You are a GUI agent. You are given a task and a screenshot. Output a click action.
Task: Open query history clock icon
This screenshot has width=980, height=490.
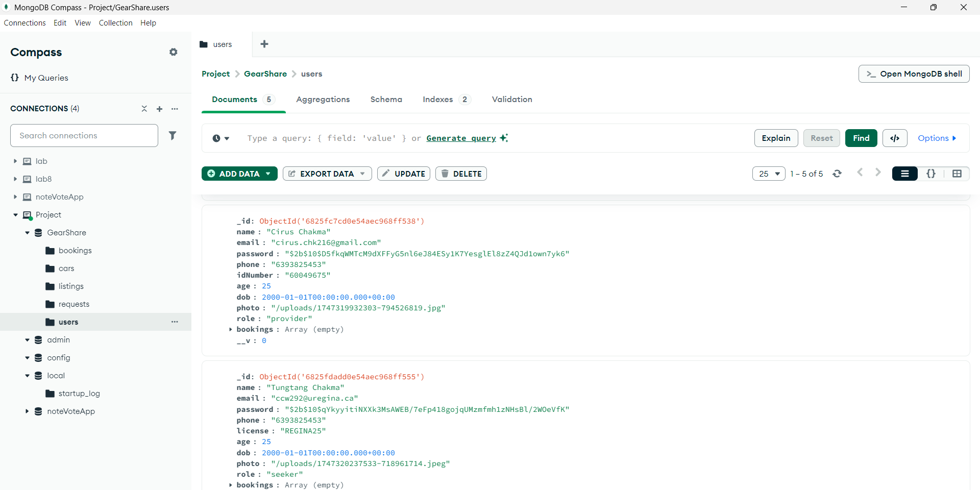[220, 138]
